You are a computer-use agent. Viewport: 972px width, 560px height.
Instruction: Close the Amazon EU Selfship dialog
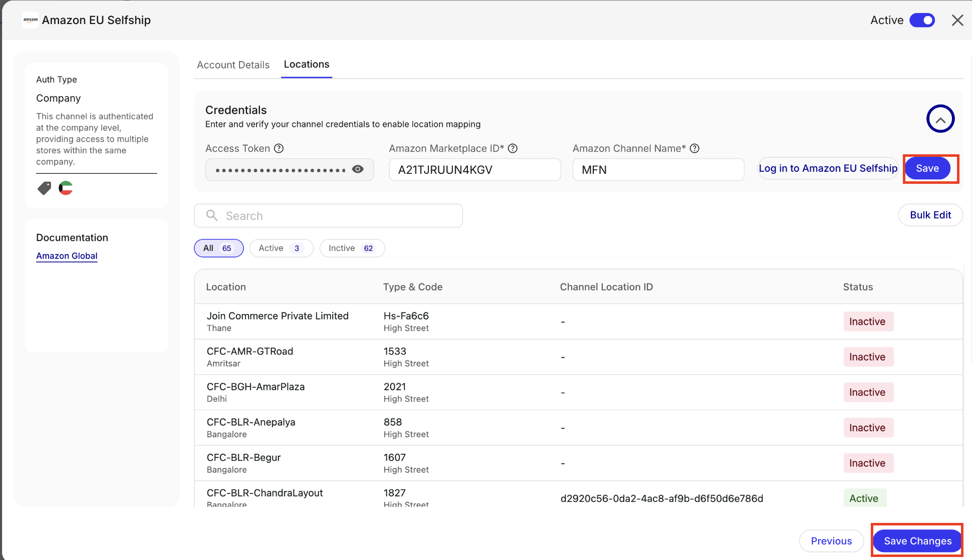point(957,20)
